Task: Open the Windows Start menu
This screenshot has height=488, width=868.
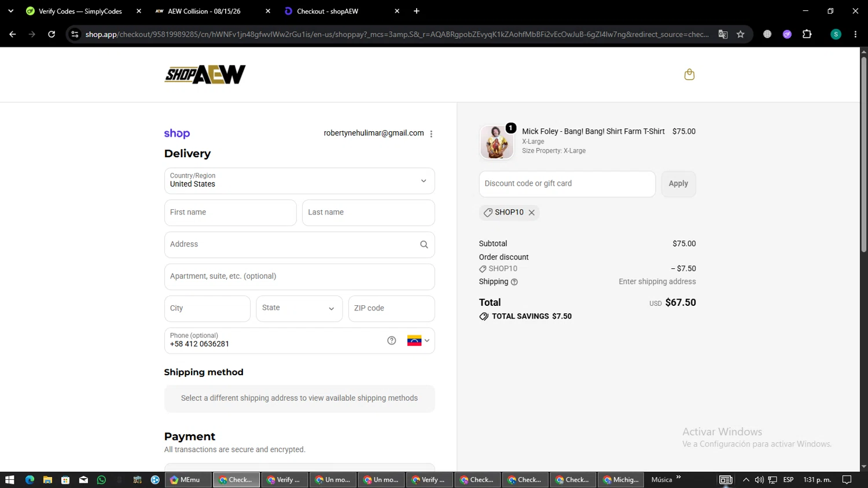Action: point(9,480)
